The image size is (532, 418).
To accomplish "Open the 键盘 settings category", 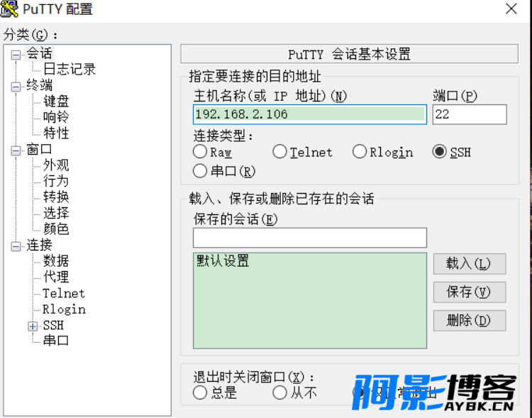I will 56,101.
